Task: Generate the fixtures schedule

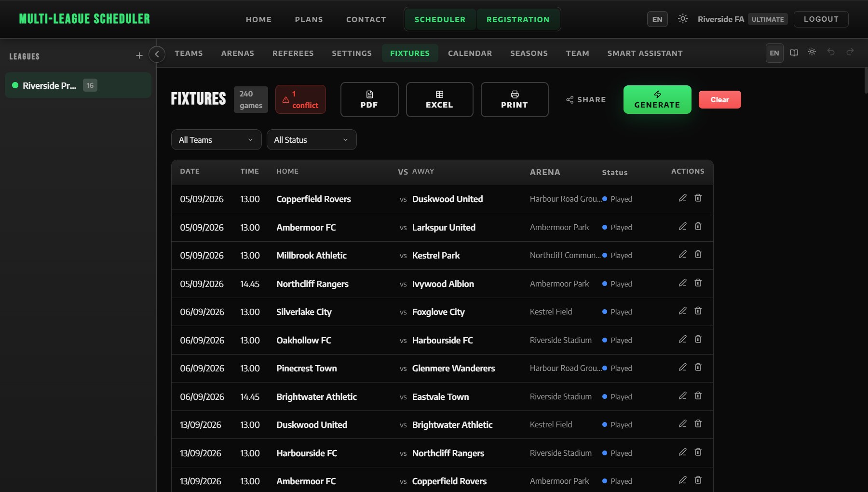Action: point(657,99)
